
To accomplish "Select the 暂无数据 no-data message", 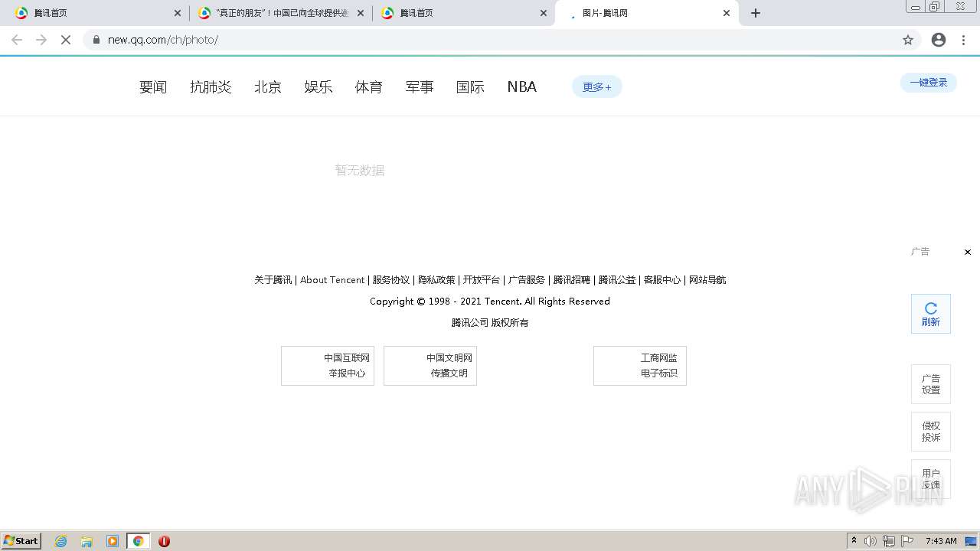I will click(x=360, y=170).
